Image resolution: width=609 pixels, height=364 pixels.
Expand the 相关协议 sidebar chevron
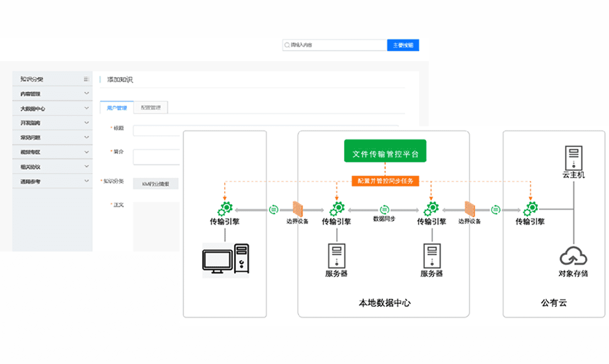87,167
